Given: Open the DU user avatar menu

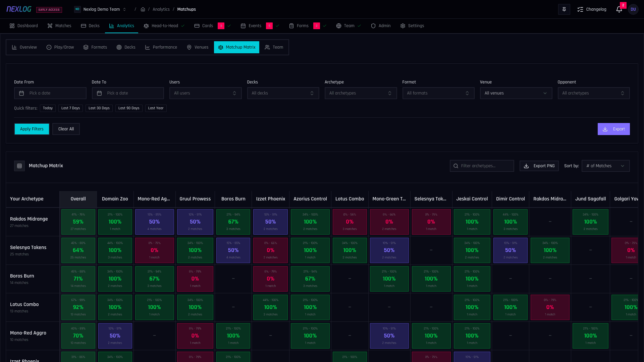Looking at the screenshot, I should 633,9.
